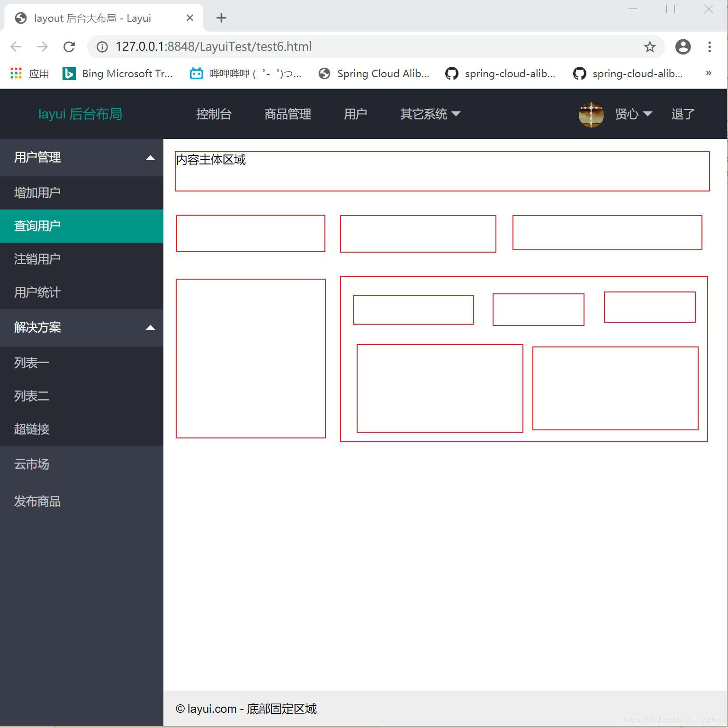
Task: Open the 云市场 sidebar item
Action: pyautogui.click(x=81, y=464)
